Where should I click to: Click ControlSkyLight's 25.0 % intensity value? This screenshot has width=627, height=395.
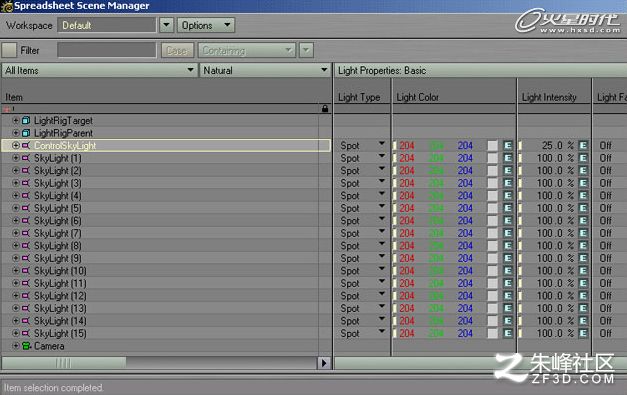(557, 146)
